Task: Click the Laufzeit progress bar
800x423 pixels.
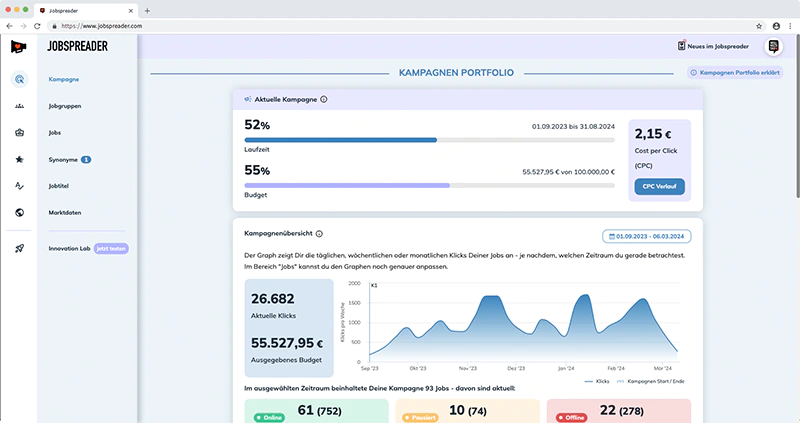Action: click(430, 140)
